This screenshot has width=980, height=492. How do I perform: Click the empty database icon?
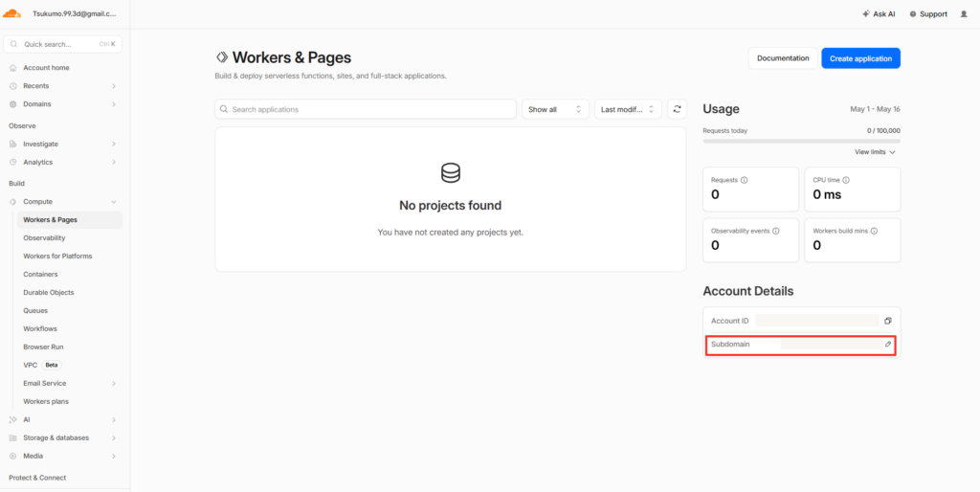tap(450, 172)
